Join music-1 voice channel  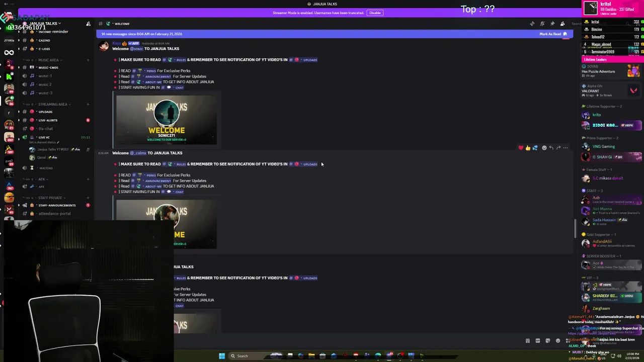(x=55, y=76)
